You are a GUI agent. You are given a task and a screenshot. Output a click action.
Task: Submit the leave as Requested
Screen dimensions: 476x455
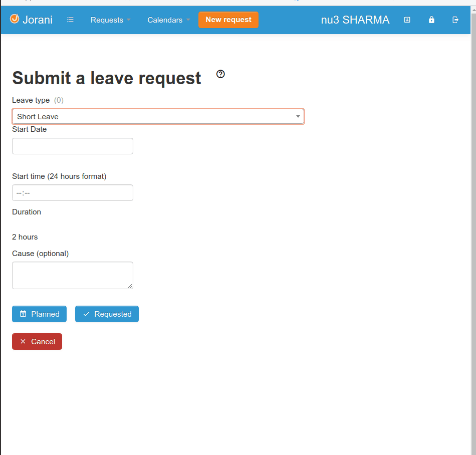pos(107,314)
